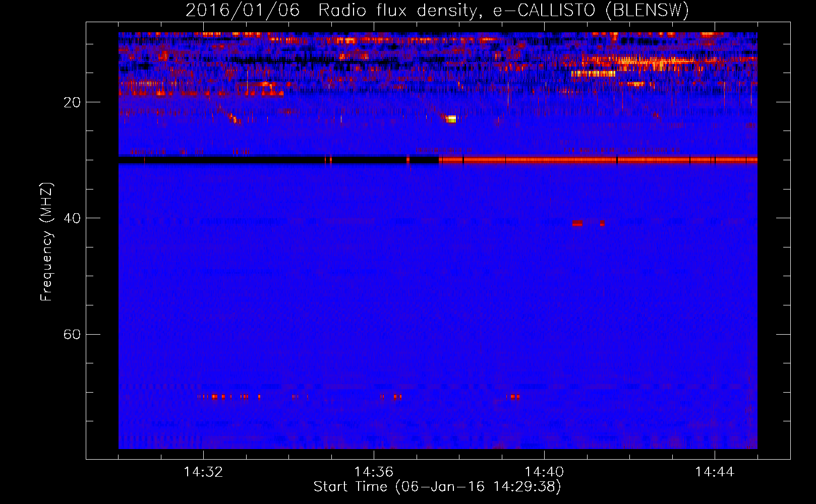Screen dimensions: 816x504
Task: Click the 14:44 time tick label
Action: coord(715,472)
